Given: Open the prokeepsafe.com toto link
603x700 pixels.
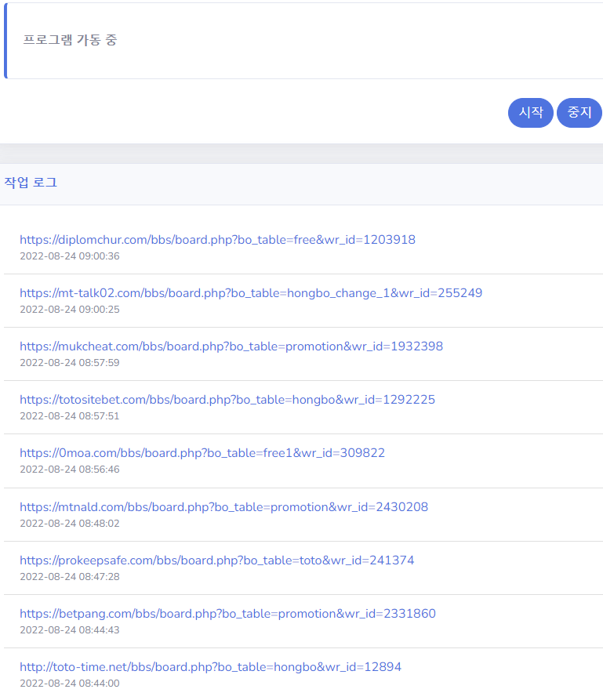Looking at the screenshot, I should point(217,560).
